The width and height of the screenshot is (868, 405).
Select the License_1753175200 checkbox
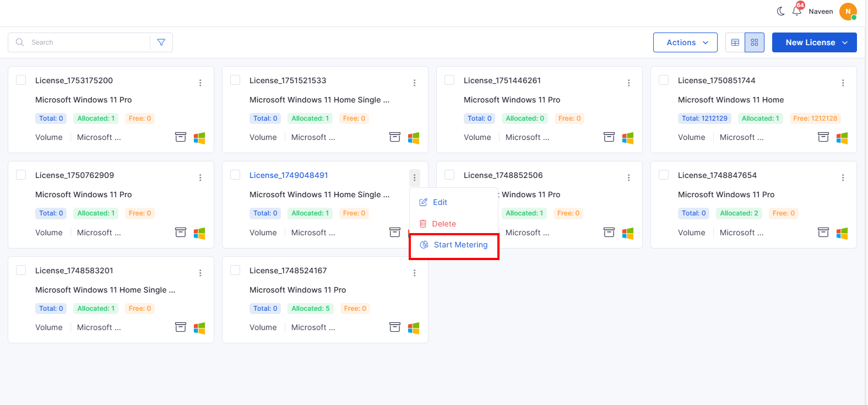tap(21, 80)
